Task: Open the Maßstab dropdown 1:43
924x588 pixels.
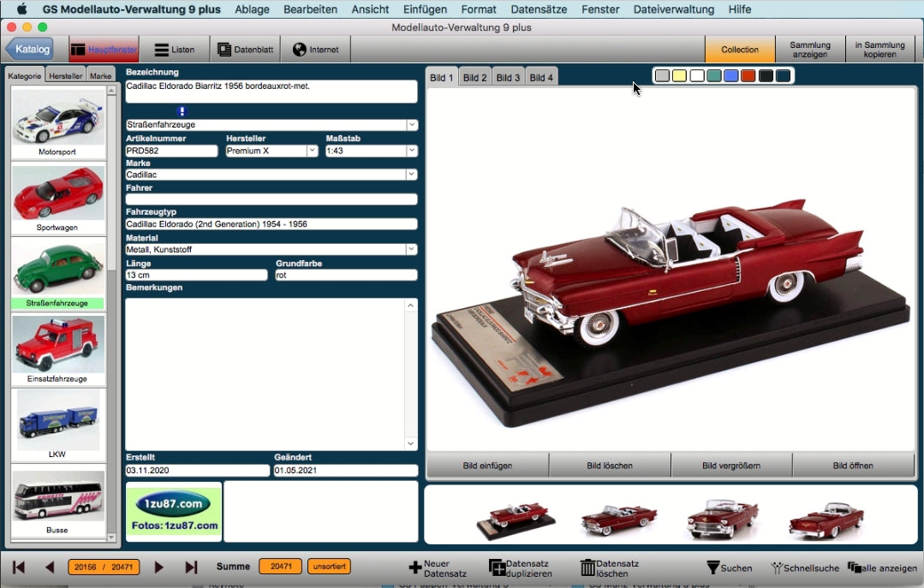Action: pos(412,151)
